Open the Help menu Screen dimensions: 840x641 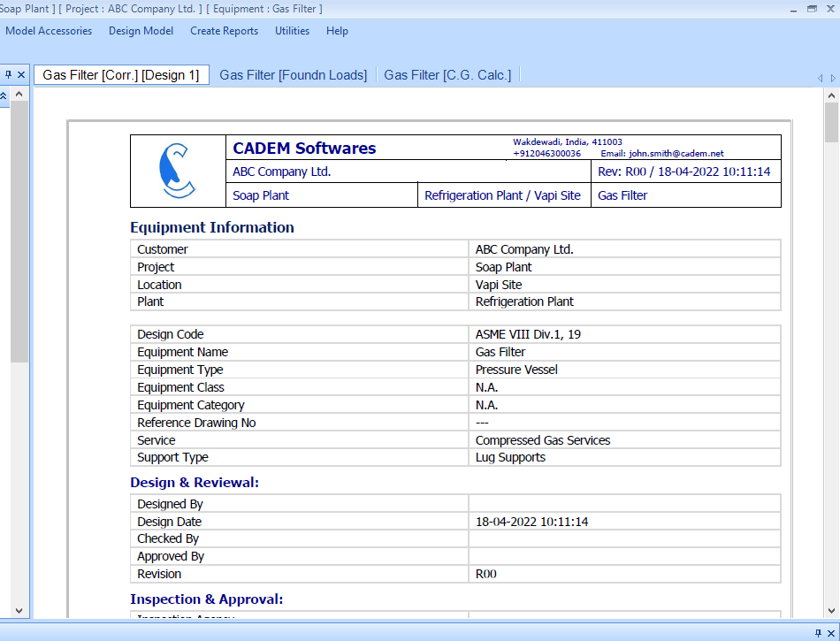(337, 31)
